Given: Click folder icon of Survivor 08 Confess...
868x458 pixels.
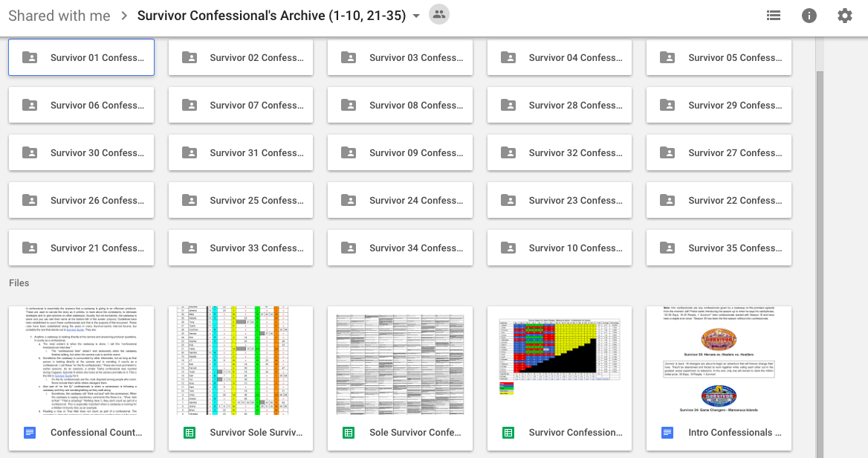Looking at the screenshot, I should click(x=349, y=105).
